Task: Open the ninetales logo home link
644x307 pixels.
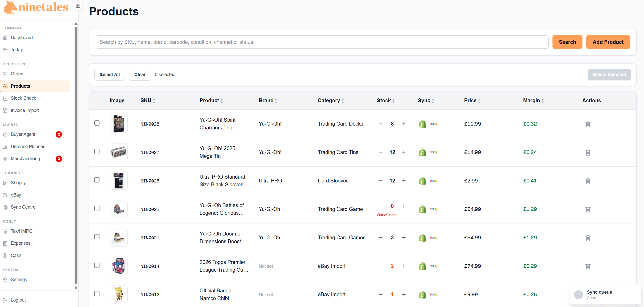Action: (x=36, y=7)
